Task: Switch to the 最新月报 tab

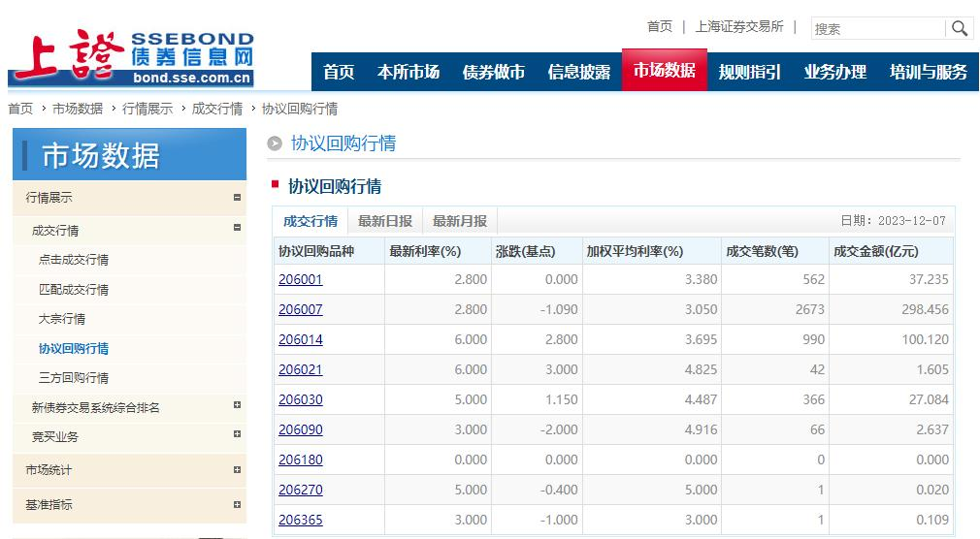Action: pos(459,221)
